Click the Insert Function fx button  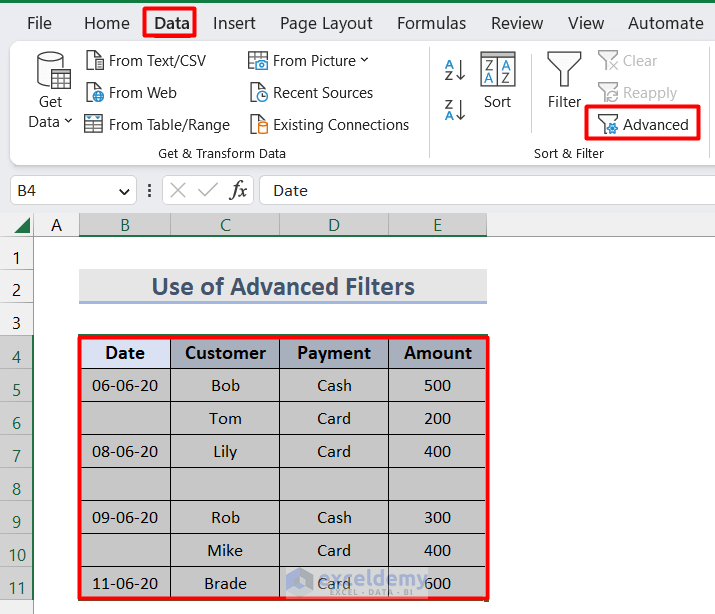click(x=239, y=191)
